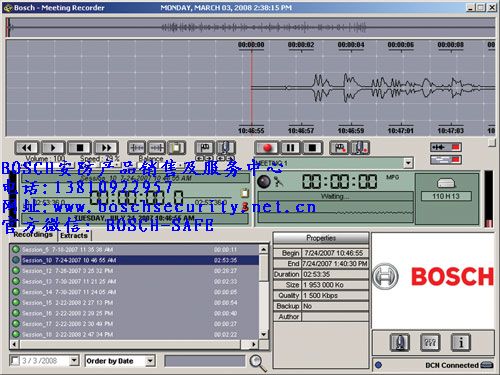Open the date picker dropdown arrow
500x375 pixels.
click(x=74, y=361)
